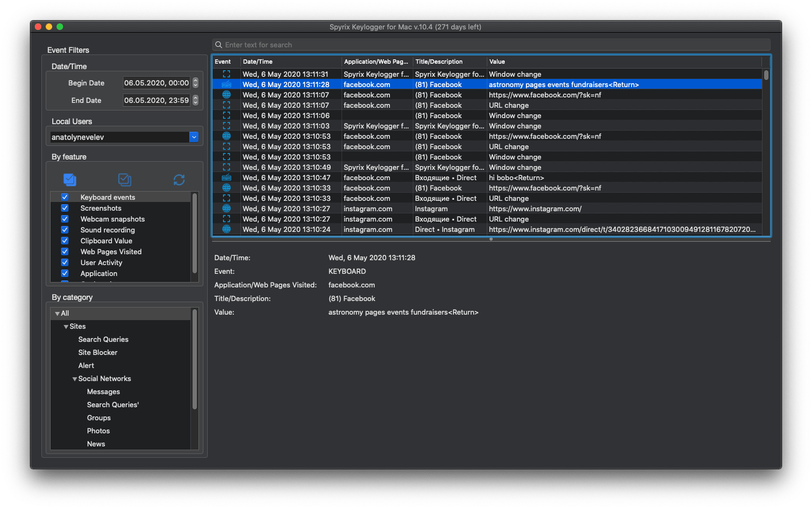Click the By category tree scrollbar

(195, 359)
